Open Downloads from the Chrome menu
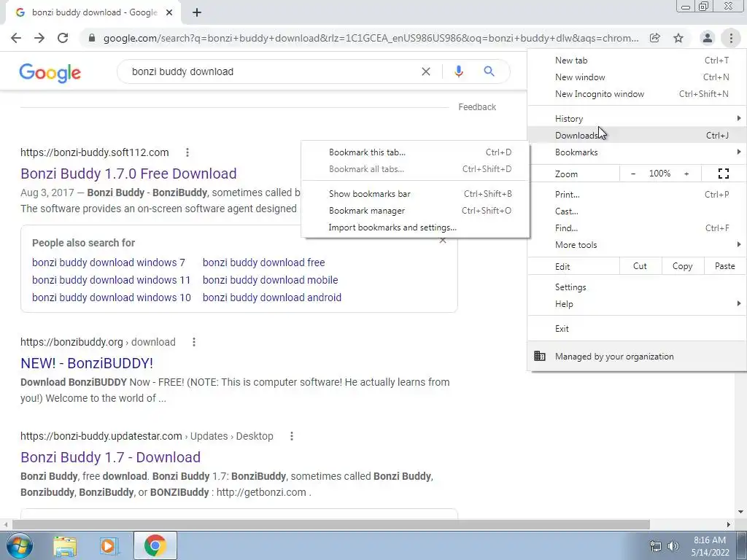Image resolution: width=747 pixels, height=560 pixels. [x=637, y=135]
